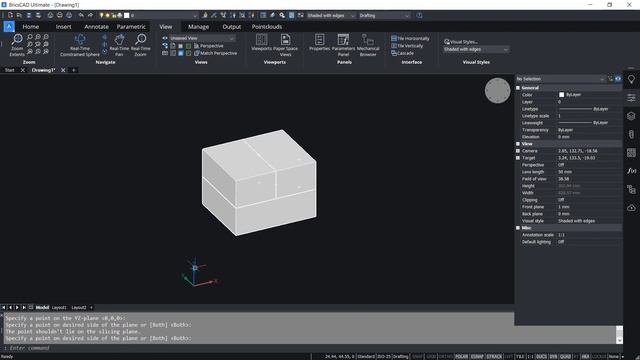Click Match Perspective button
640x360 pixels.
click(x=216, y=53)
